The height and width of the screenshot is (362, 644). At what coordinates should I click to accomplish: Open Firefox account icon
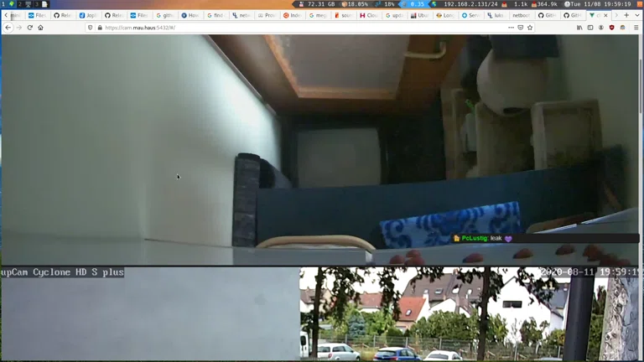click(x=601, y=28)
